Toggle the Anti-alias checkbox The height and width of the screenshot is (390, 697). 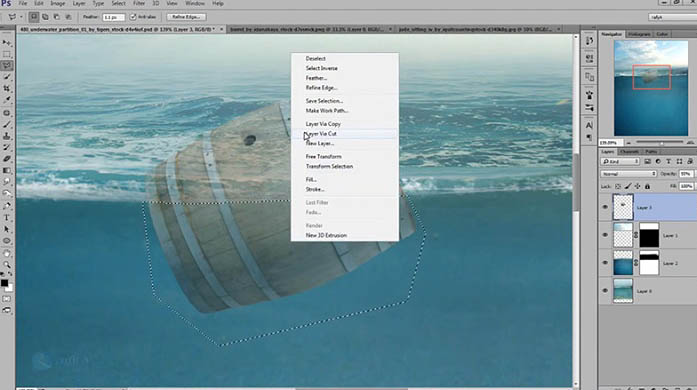click(x=133, y=17)
